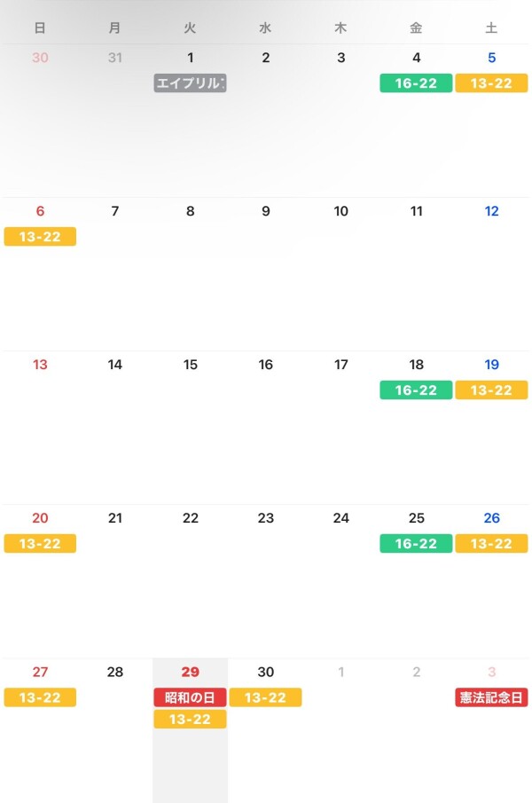Open 13-22 shift on Saturday the 19th
The width and height of the screenshot is (532, 803).
(x=491, y=390)
